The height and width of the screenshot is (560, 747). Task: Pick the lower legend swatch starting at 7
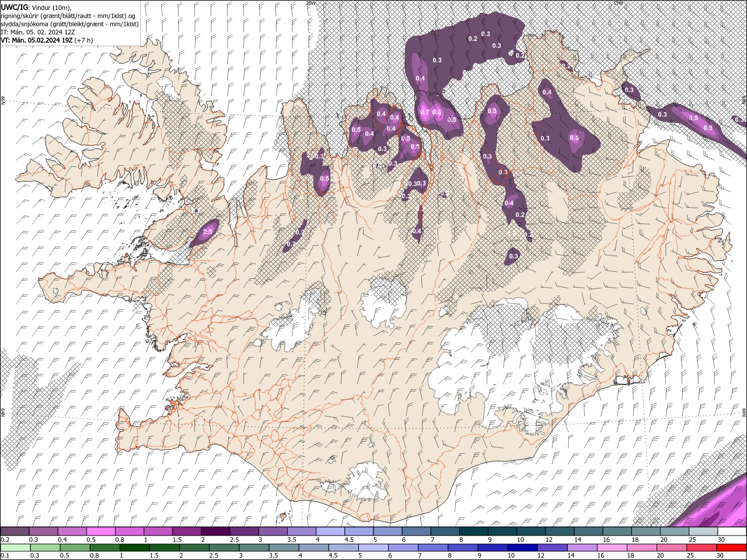[x=433, y=548]
